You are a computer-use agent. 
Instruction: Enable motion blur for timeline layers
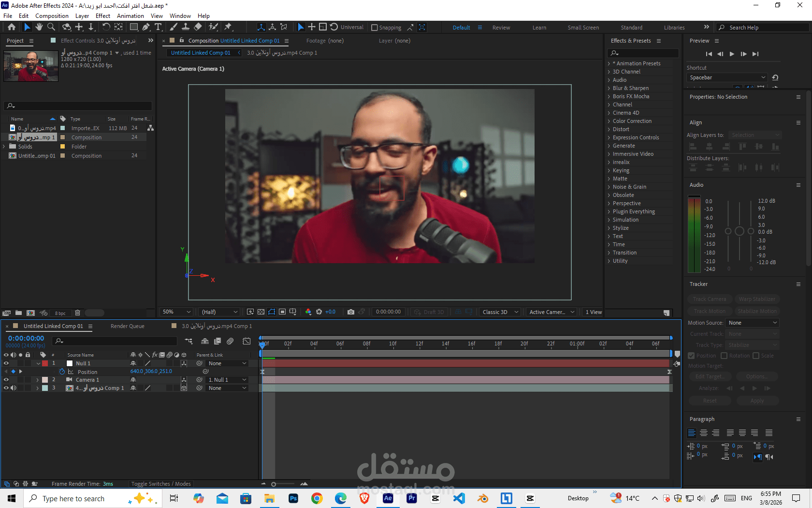coord(230,341)
